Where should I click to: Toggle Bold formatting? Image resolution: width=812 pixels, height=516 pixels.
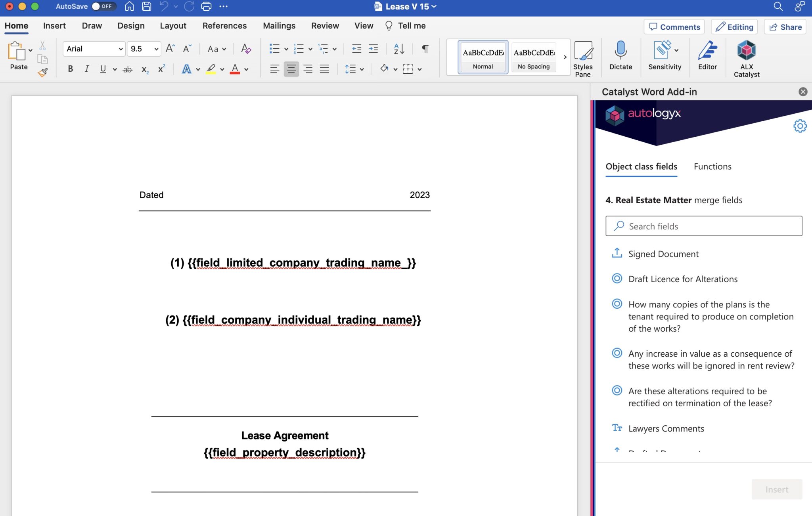point(70,69)
